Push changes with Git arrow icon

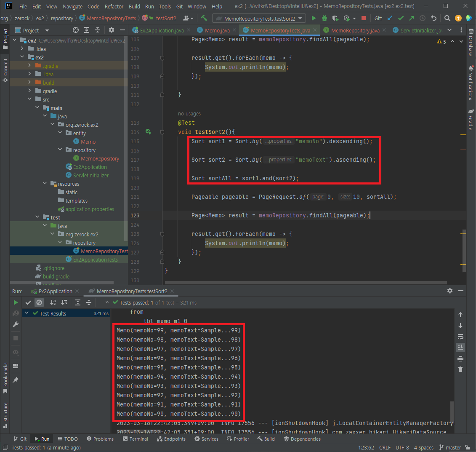point(411,18)
